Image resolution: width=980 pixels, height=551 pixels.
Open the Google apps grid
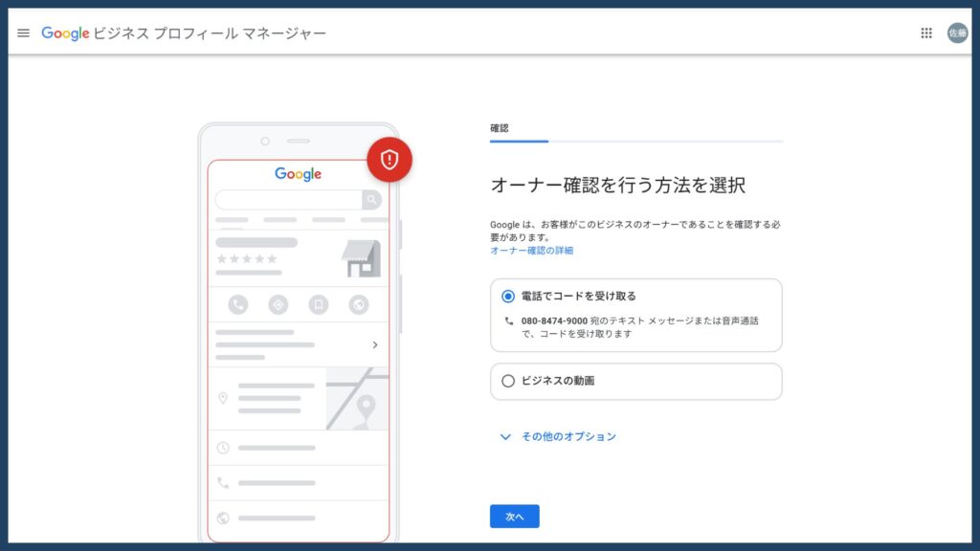click(926, 33)
